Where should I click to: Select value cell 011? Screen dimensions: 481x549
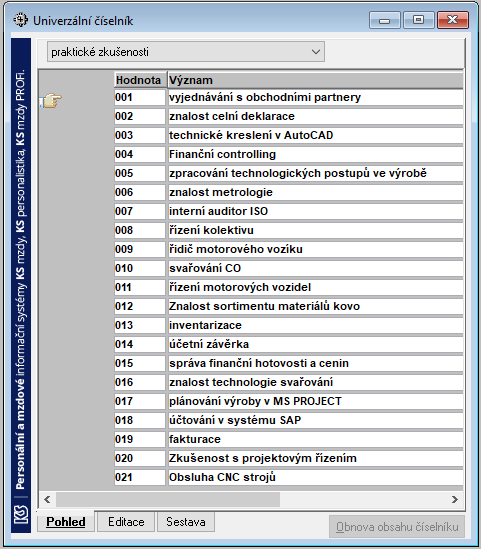[140, 287]
